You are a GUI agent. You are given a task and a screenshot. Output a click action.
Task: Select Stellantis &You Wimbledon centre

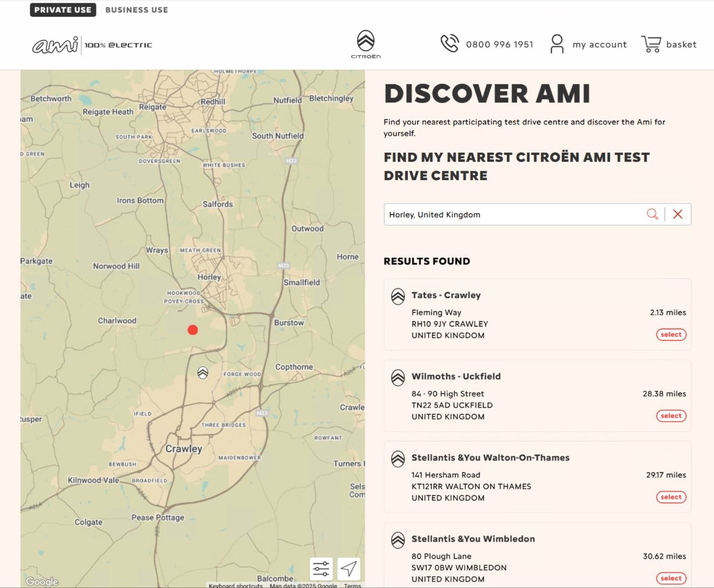(671, 579)
